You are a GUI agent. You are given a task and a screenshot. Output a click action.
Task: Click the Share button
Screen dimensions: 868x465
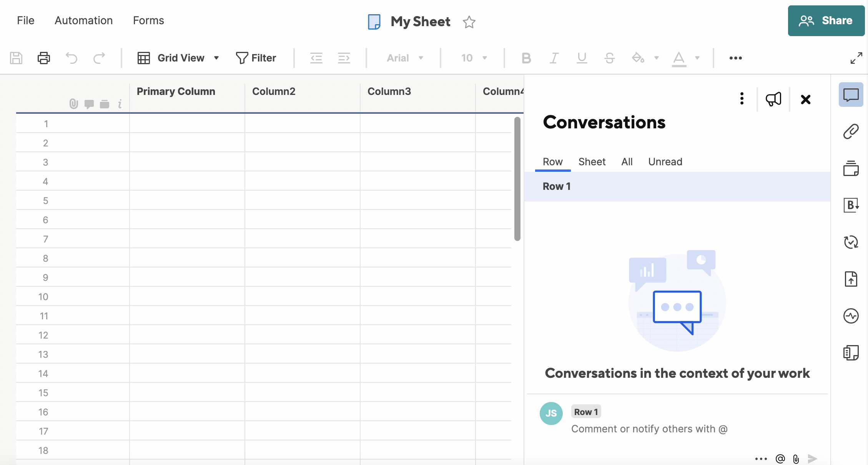(826, 21)
